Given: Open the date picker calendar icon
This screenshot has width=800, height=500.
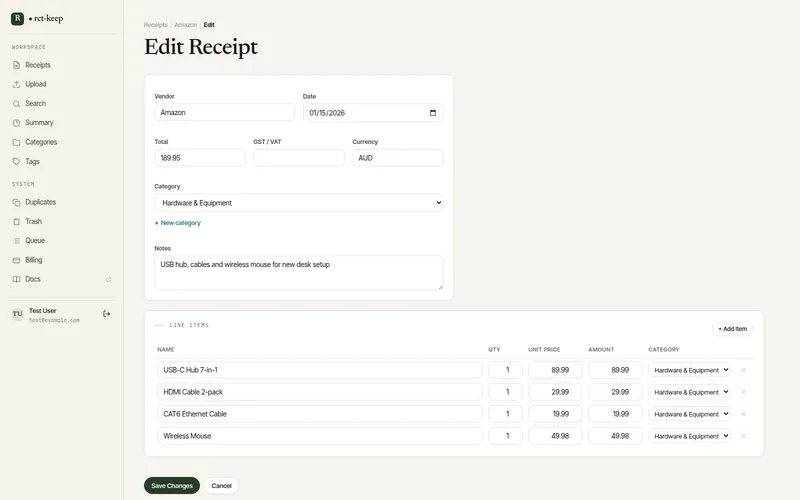Looking at the screenshot, I should (x=433, y=113).
